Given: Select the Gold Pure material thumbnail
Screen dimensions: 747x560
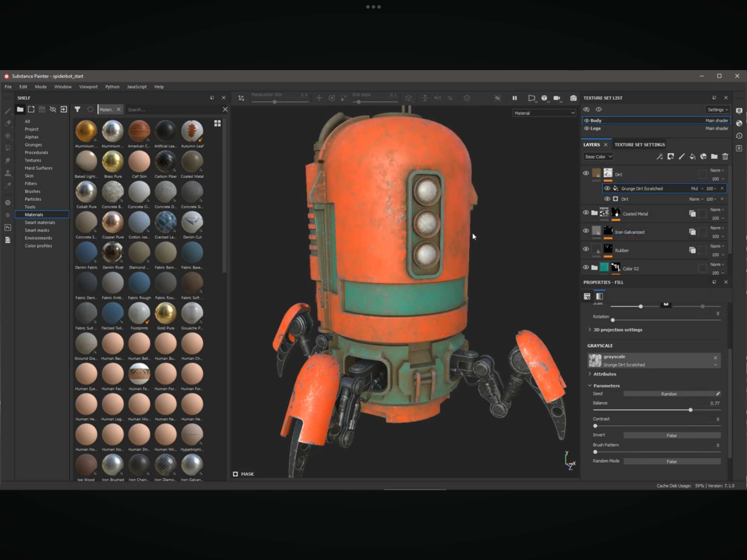Looking at the screenshot, I should [x=166, y=313].
